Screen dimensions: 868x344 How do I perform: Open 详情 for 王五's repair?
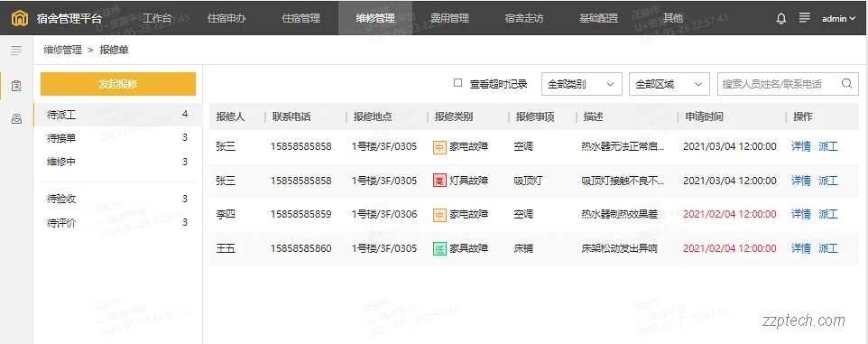tap(801, 248)
